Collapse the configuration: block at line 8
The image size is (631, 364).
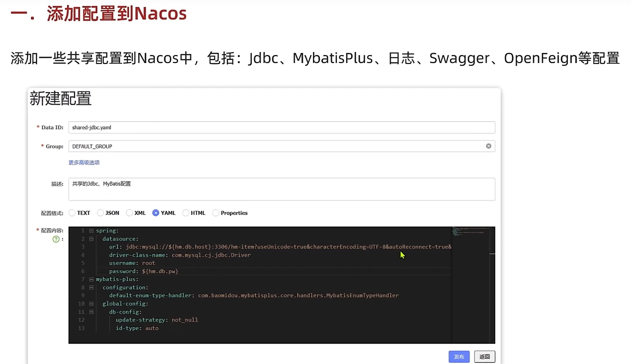tap(91, 288)
